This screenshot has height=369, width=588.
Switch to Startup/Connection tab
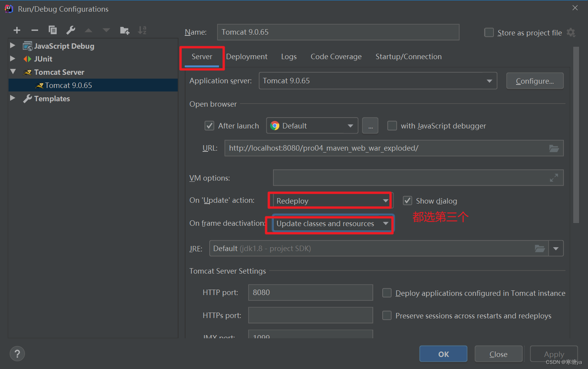click(x=408, y=57)
